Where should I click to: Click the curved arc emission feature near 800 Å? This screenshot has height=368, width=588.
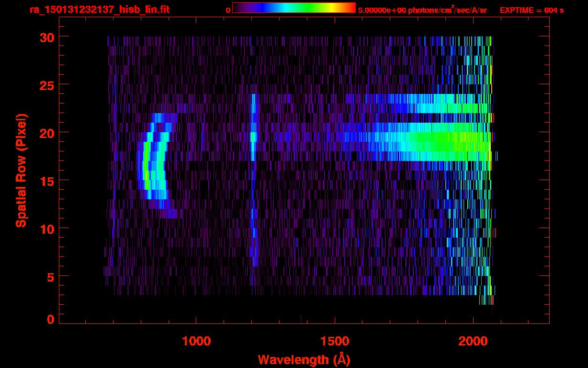click(157, 165)
